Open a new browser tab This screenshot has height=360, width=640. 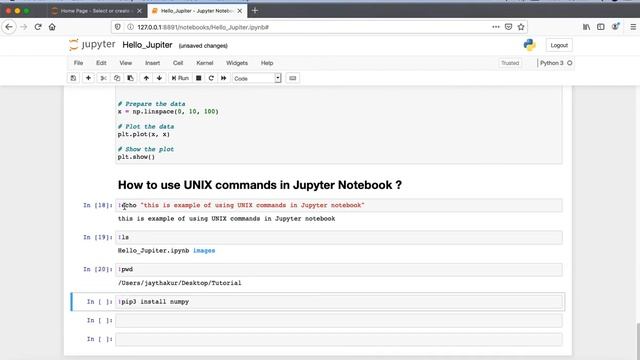click(255, 11)
